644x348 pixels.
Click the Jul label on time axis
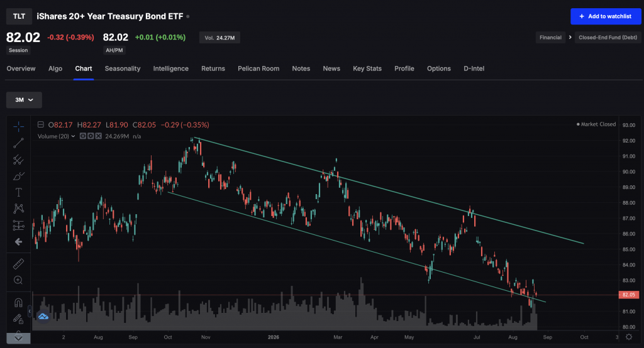click(477, 337)
